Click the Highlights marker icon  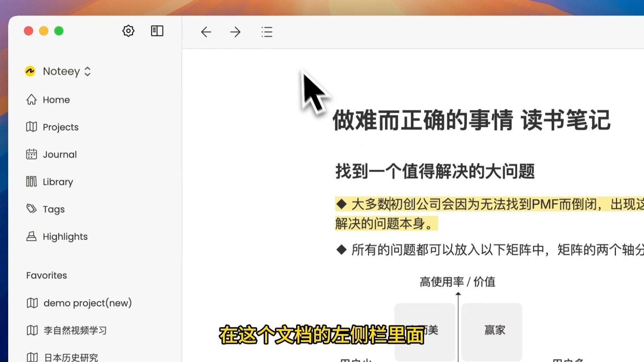(32, 236)
